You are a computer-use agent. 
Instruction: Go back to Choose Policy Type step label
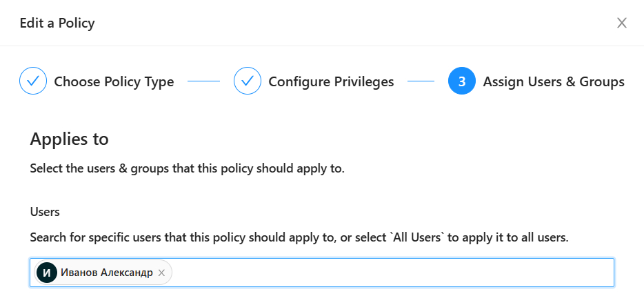(x=114, y=81)
